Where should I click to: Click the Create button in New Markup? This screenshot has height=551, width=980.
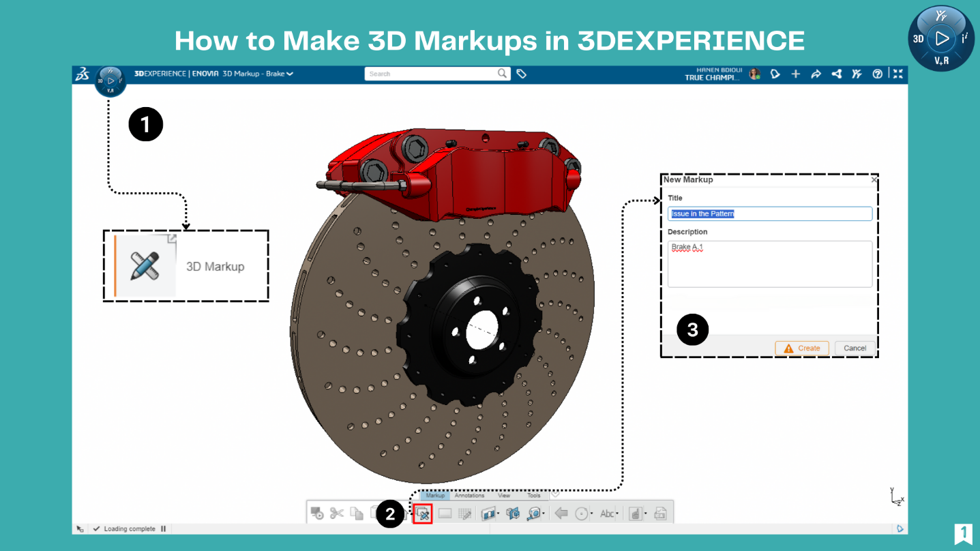tap(802, 348)
